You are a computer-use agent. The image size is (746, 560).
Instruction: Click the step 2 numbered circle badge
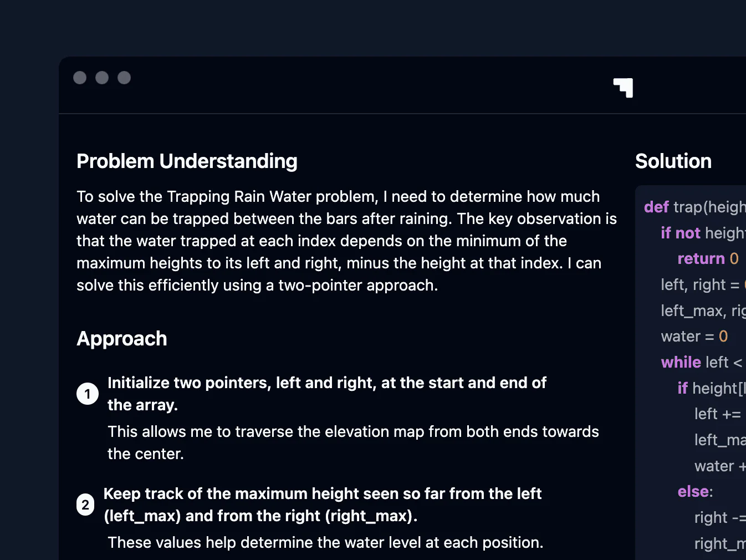point(85,505)
